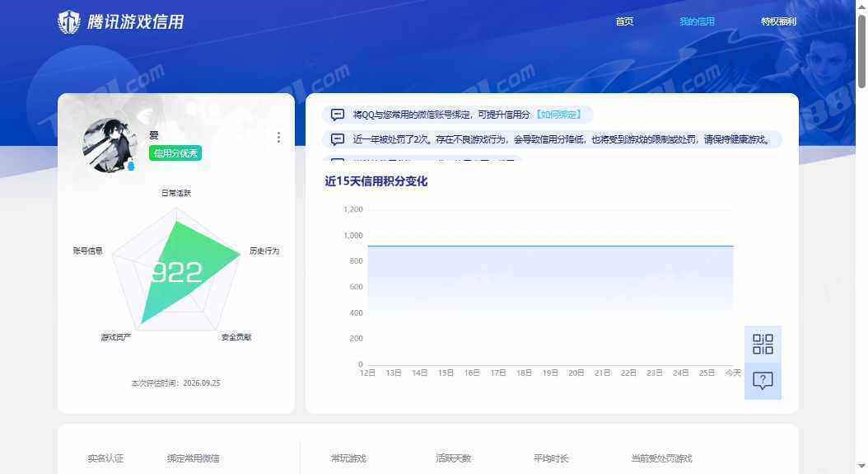Click the punishment warning notice text

coord(562,139)
